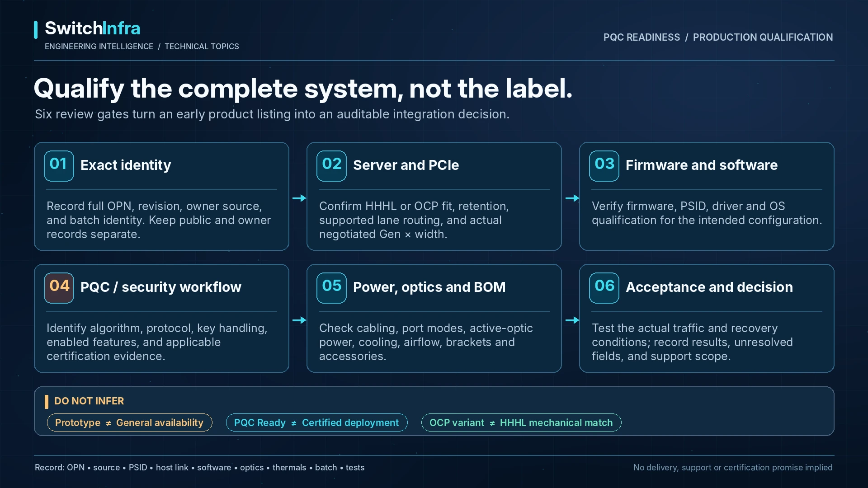868x488 pixels.
Task: Click the 01 step number badge
Action: [59, 166]
